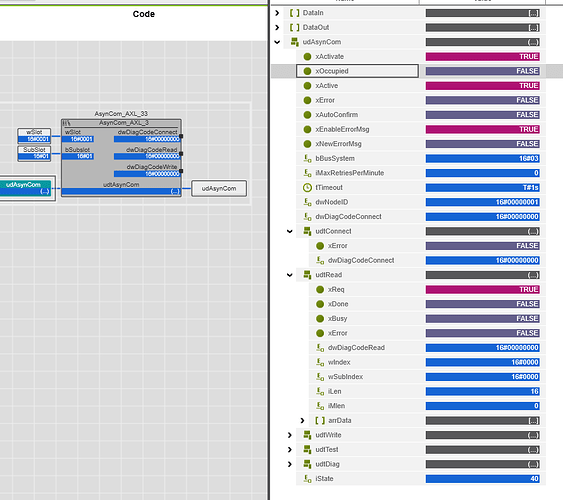Click the udtDiag struct icon
Viewport: 563px width, 500px height.
[x=307, y=464]
